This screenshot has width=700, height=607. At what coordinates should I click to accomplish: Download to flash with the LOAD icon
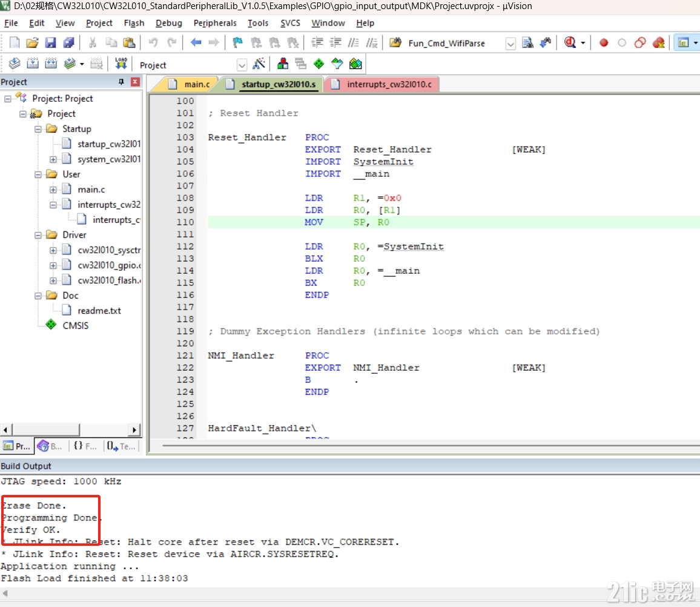click(x=121, y=64)
